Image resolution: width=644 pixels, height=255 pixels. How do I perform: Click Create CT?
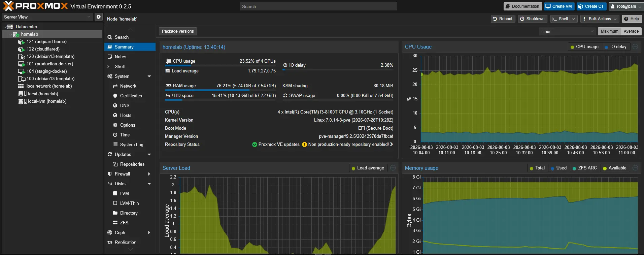[591, 6]
